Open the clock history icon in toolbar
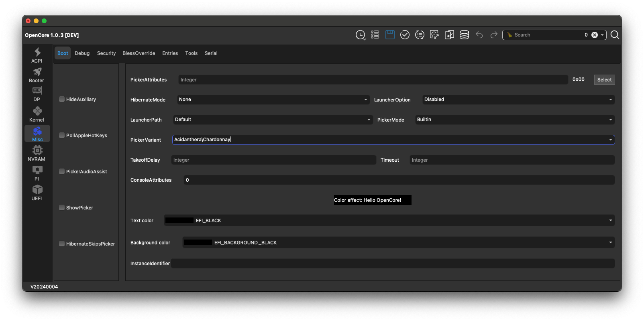The image size is (644, 321). coord(361,35)
